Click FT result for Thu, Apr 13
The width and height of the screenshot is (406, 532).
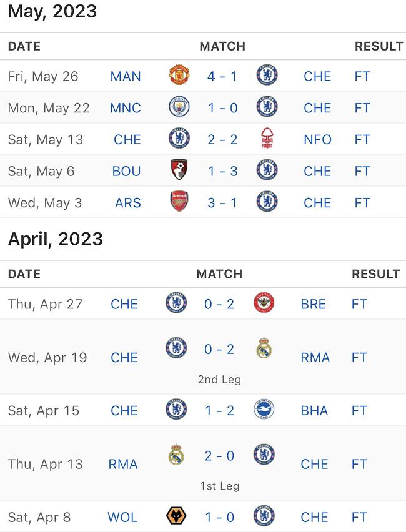[359, 464]
